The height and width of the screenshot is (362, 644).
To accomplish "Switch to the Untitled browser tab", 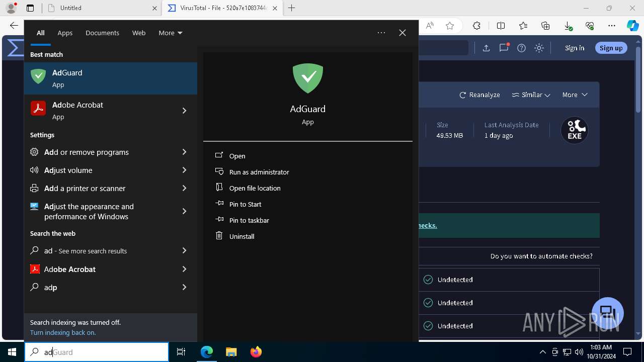I will [x=102, y=8].
